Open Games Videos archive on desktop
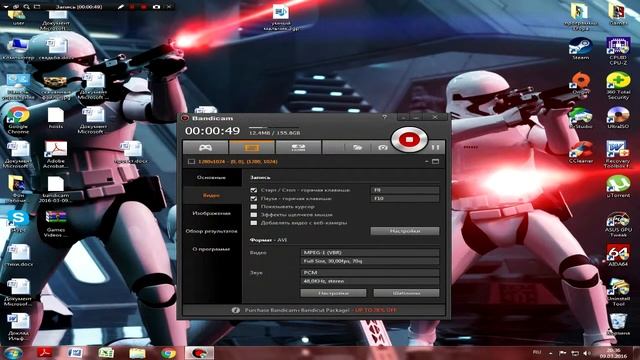Screen dimensions: 640x360 [x=56, y=224]
